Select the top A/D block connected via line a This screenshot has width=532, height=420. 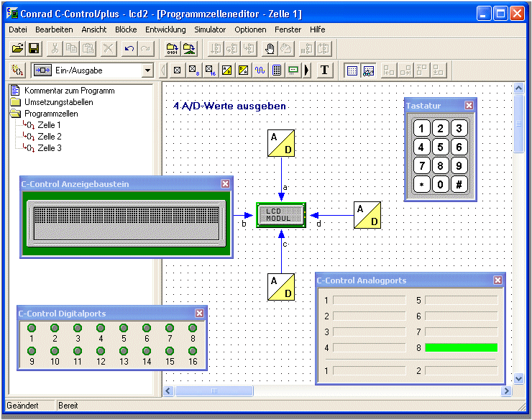click(x=281, y=143)
